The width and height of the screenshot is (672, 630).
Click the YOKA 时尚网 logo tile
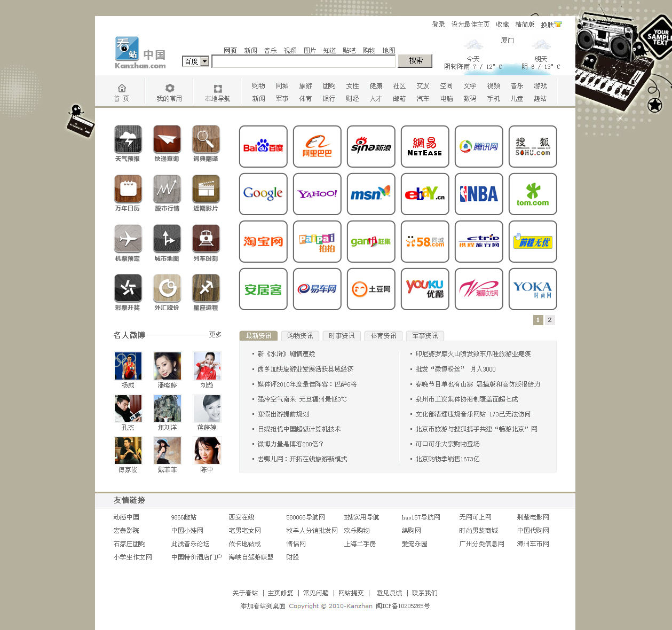pyautogui.click(x=533, y=289)
